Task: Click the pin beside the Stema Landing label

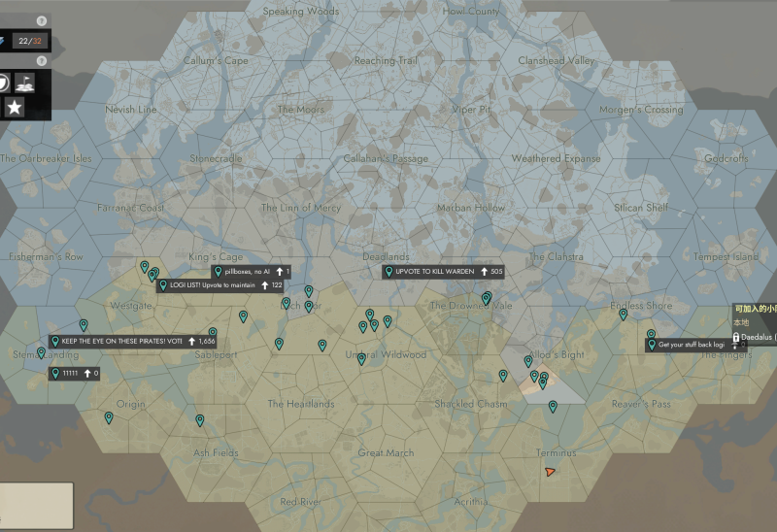Action: 41,353
